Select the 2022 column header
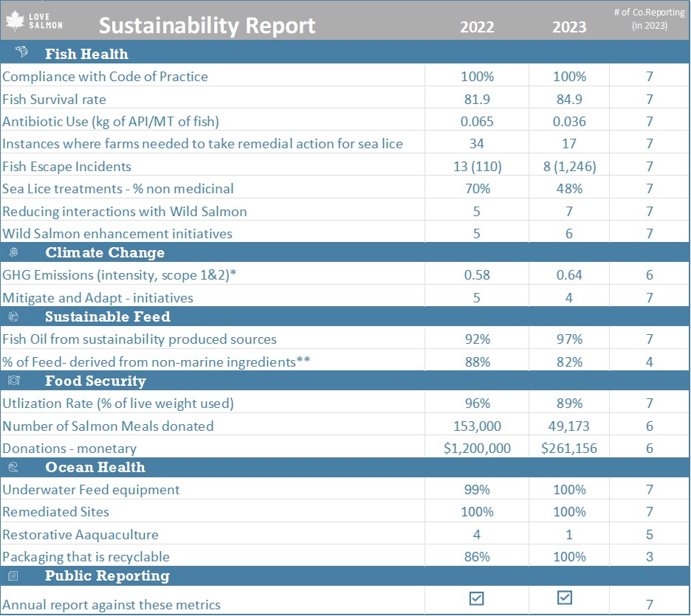Screen dimensions: 691x616 pos(477,27)
